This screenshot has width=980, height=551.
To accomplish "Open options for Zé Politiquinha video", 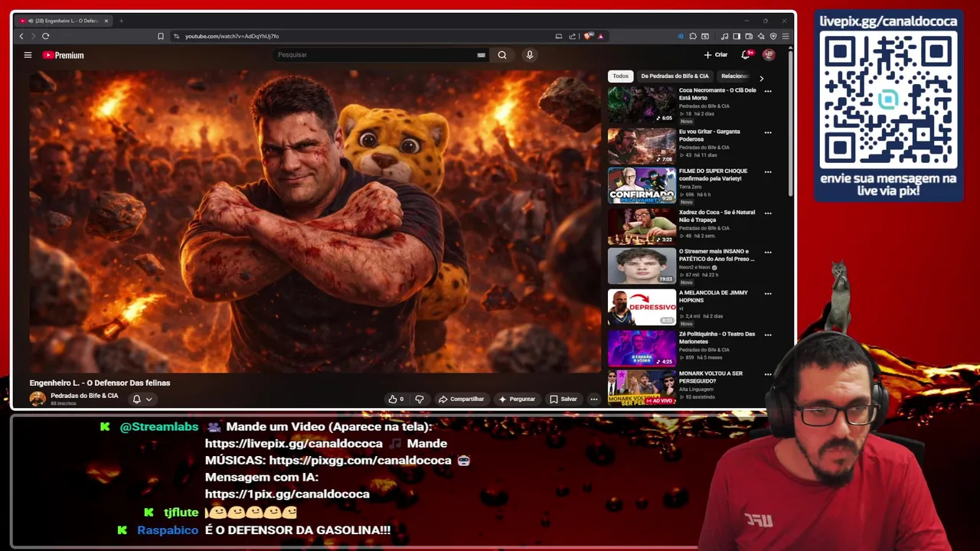I will [768, 335].
